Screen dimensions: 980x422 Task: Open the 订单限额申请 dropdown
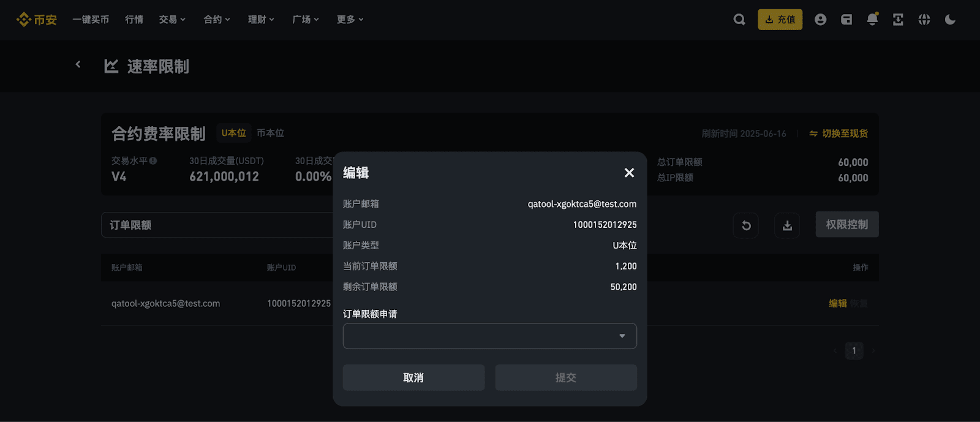pos(490,336)
